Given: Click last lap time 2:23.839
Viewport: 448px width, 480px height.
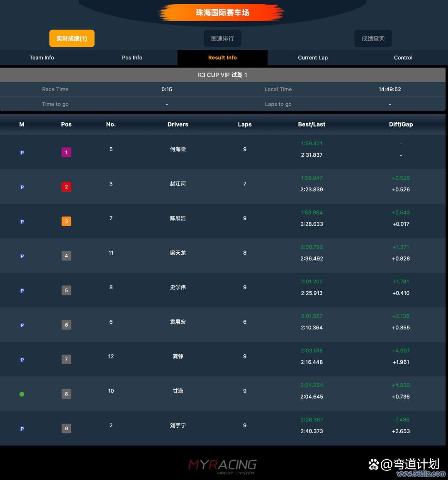Looking at the screenshot, I should pos(312,190).
